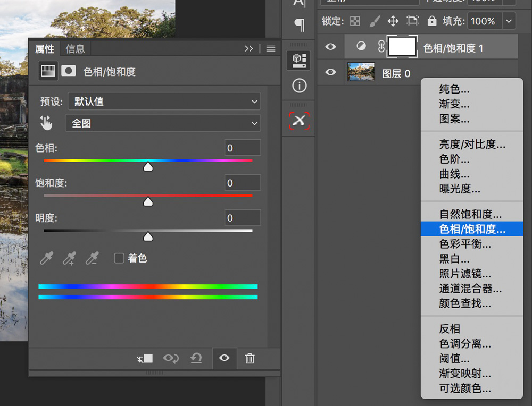This screenshot has height=406, width=532.
Task: Click the 色相 hue slider handle
Action: (x=148, y=166)
